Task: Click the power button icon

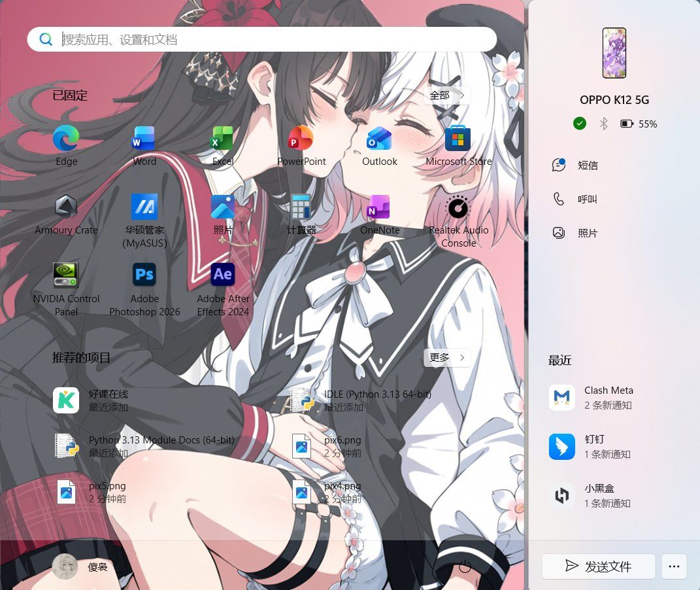Action: 465,566
